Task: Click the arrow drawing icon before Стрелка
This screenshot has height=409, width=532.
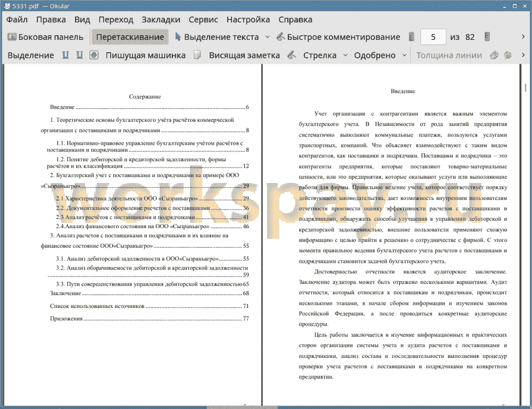Action: tap(292, 55)
